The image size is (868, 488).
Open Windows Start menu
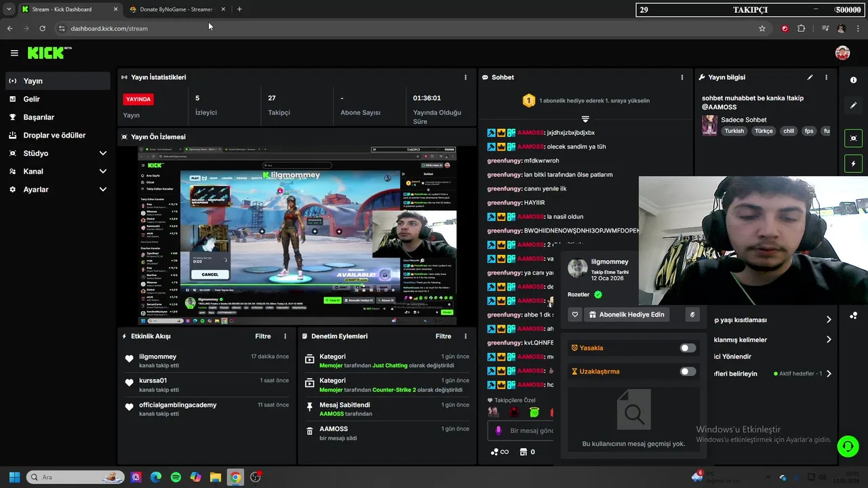click(x=14, y=477)
